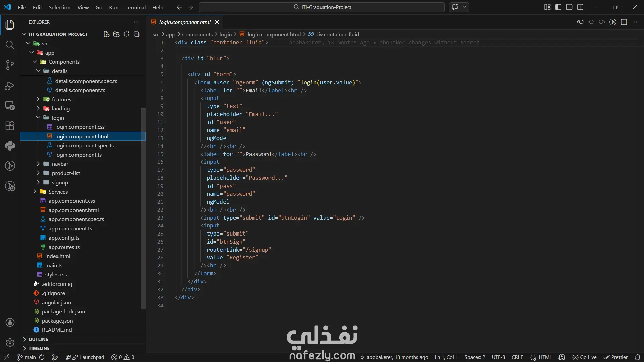
Task: Create a new folder in explorer
Action: click(116, 34)
